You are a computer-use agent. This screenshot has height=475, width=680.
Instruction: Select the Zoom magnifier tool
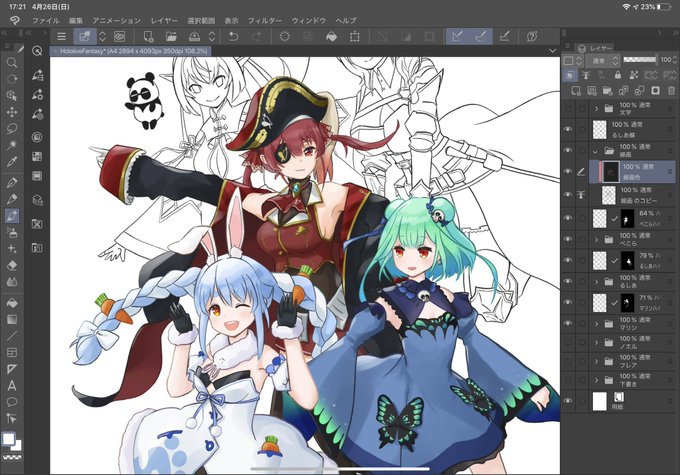pyautogui.click(x=12, y=63)
